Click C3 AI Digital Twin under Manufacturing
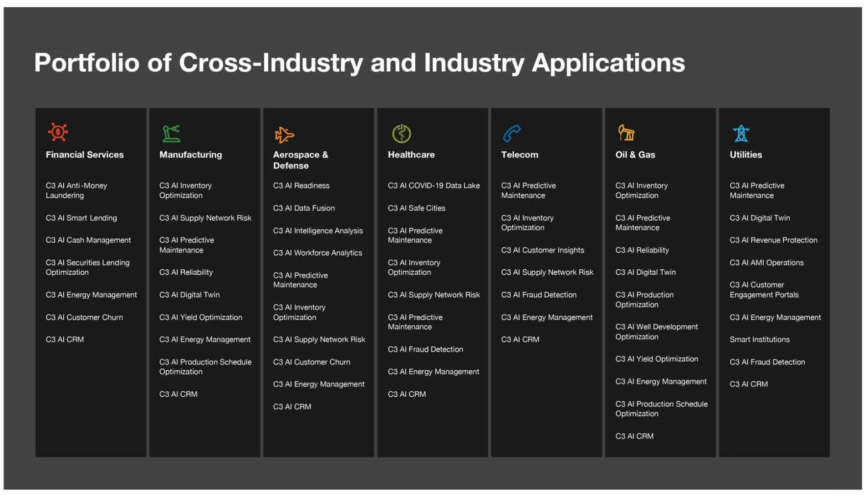This screenshot has width=868, height=495. (x=189, y=295)
